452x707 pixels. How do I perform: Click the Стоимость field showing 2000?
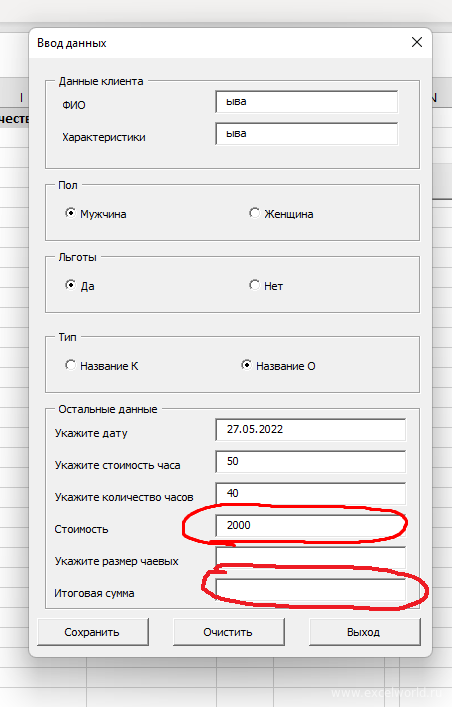(x=310, y=526)
